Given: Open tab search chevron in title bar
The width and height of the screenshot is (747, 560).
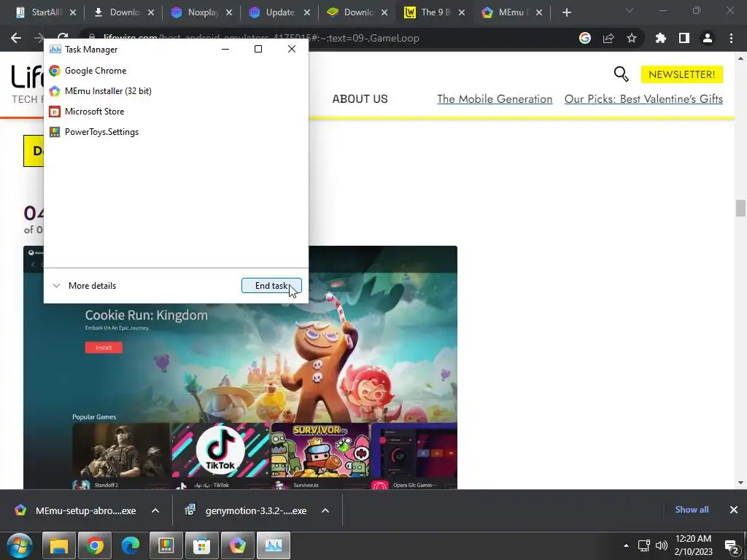Looking at the screenshot, I should (630, 10).
